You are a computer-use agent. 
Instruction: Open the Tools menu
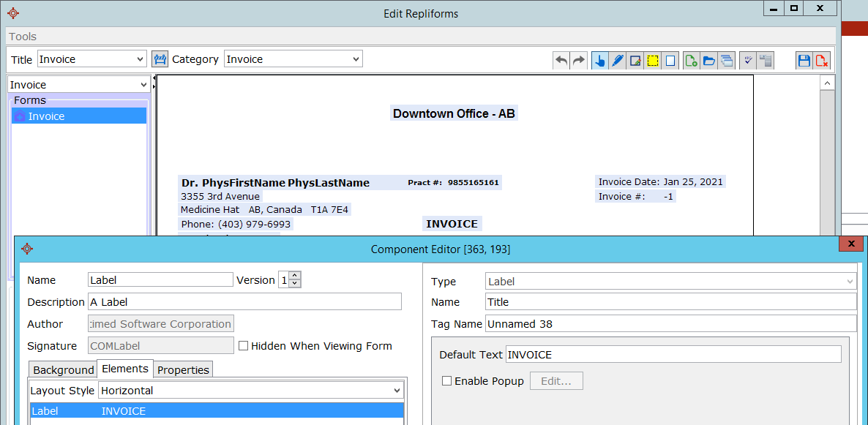tap(23, 37)
